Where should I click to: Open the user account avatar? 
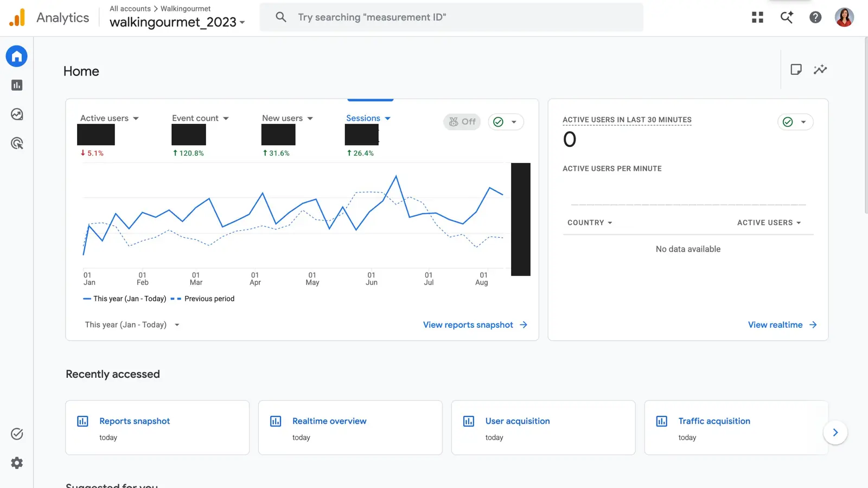[x=844, y=17]
